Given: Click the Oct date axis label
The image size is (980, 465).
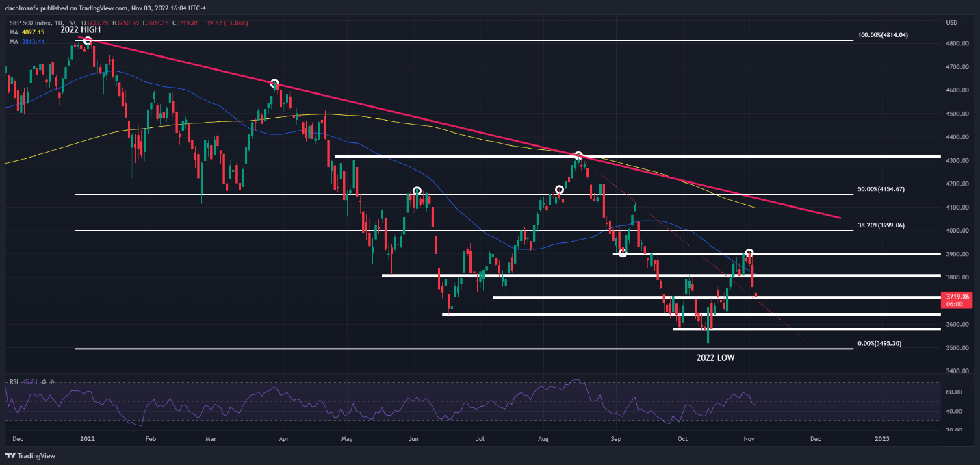Looking at the screenshot, I should (x=682, y=438).
